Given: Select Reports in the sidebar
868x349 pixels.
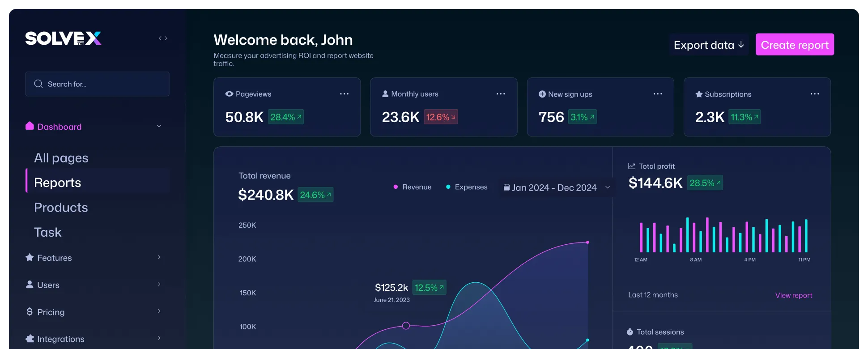Looking at the screenshot, I should (x=58, y=183).
